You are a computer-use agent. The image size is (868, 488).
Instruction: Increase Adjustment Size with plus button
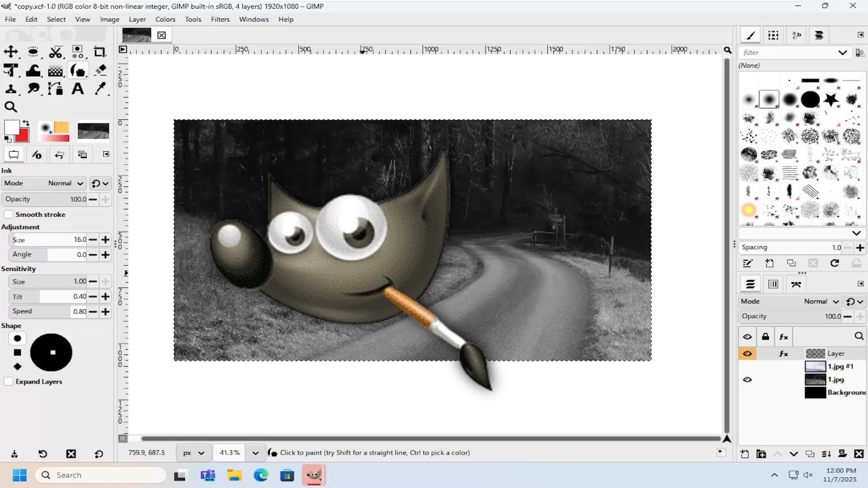point(106,239)
